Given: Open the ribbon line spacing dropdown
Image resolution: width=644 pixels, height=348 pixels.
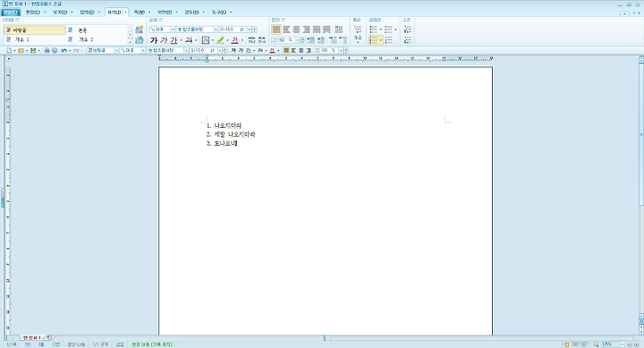Looking at the screenshot, I should coord(298,40).
